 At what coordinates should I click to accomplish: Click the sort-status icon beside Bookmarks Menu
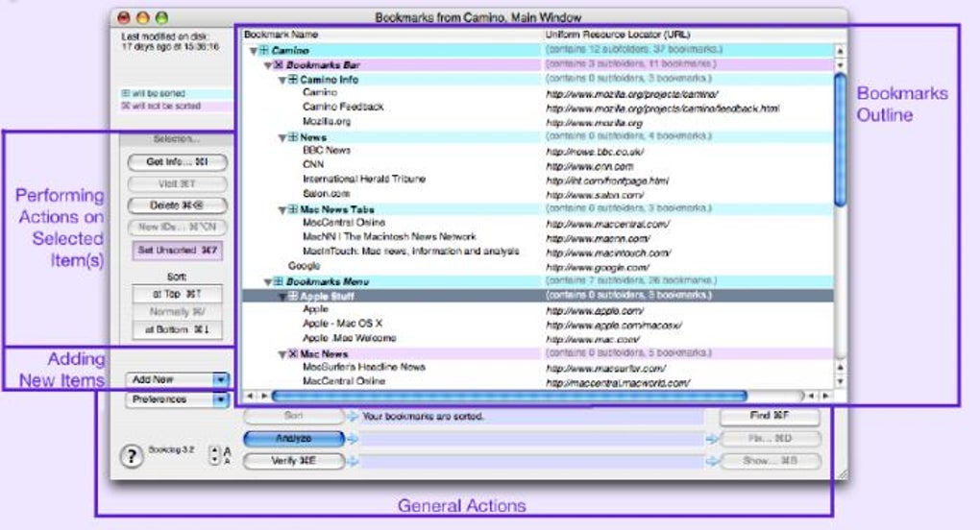(279, 282)
